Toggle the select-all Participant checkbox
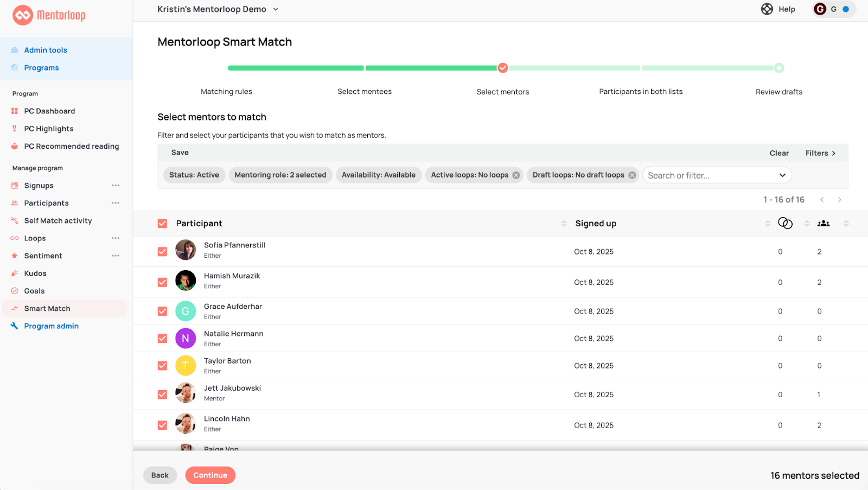The width and height of the screenshot is (868, 490). [x=162, y=224]
